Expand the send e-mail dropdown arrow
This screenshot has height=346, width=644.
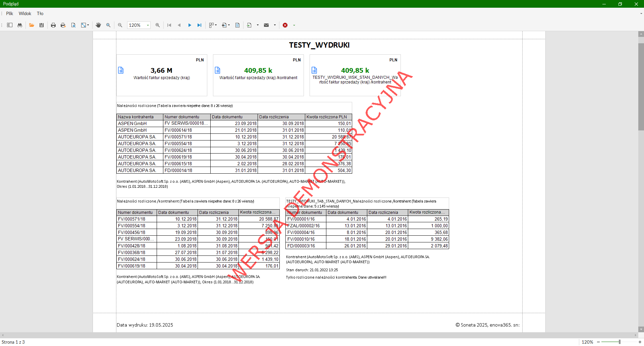click(275, 25)
